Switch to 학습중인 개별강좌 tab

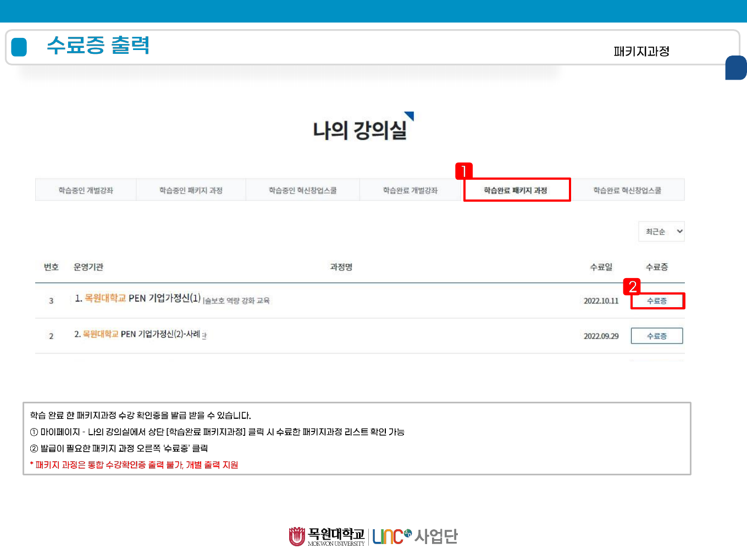[86, 190]
